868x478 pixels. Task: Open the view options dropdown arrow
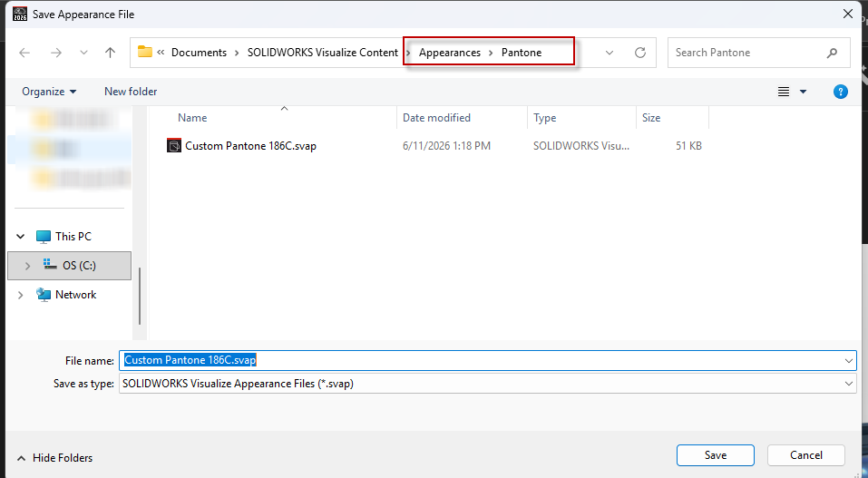(804, 92)
